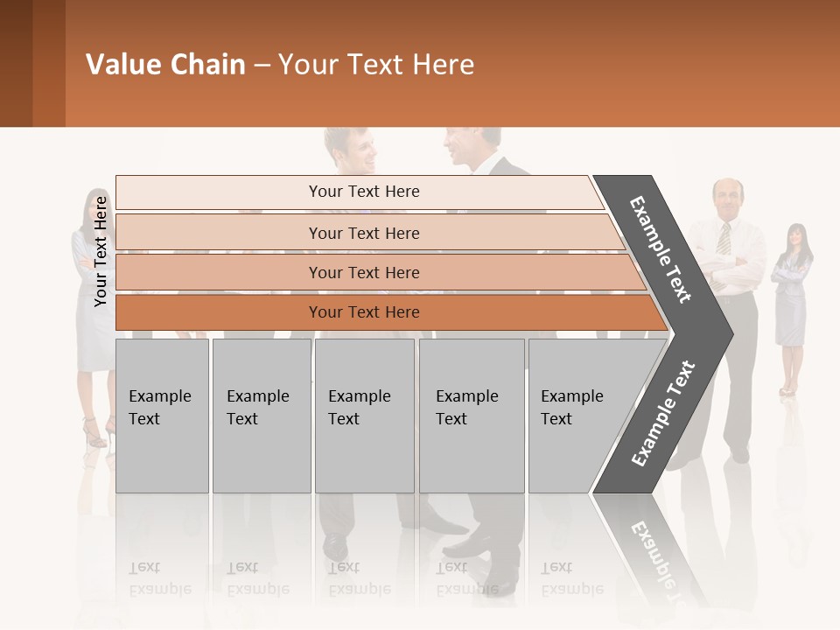Viewport: 840px width, 630px height.
Task: Select the darkest orange "Your Text Here" bar
Action: (x=363, y=312)
